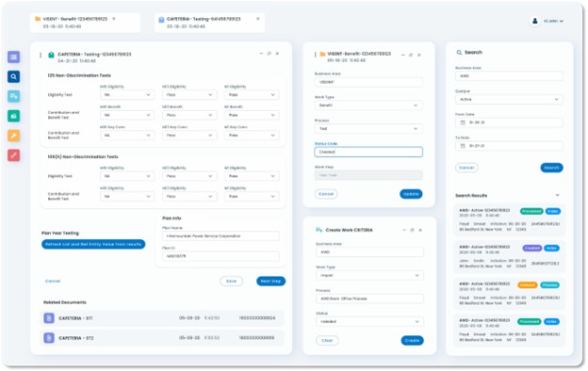Click the Cancel link in CAFETERIA panel

53,281
